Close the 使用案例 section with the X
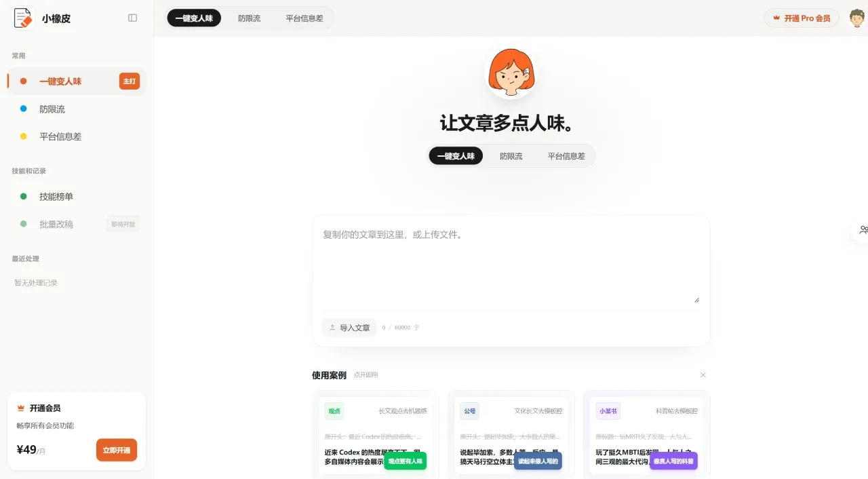The height and width of the screenshot is (479, 868). [x=703, y=375]
